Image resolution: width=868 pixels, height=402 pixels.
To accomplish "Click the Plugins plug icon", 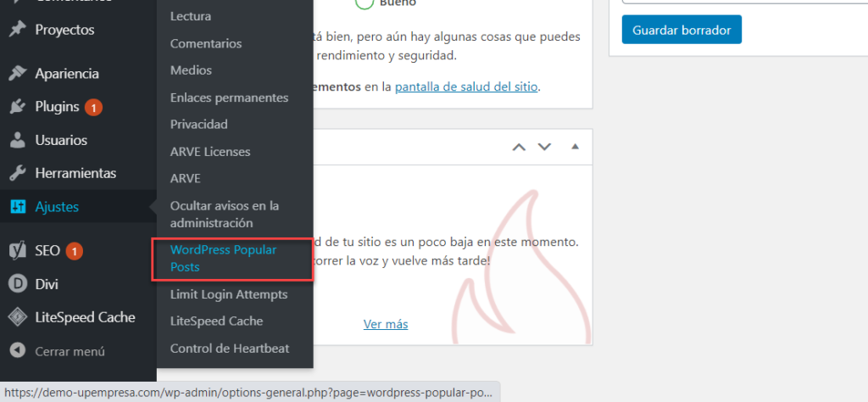I will [x=18, y=107].
